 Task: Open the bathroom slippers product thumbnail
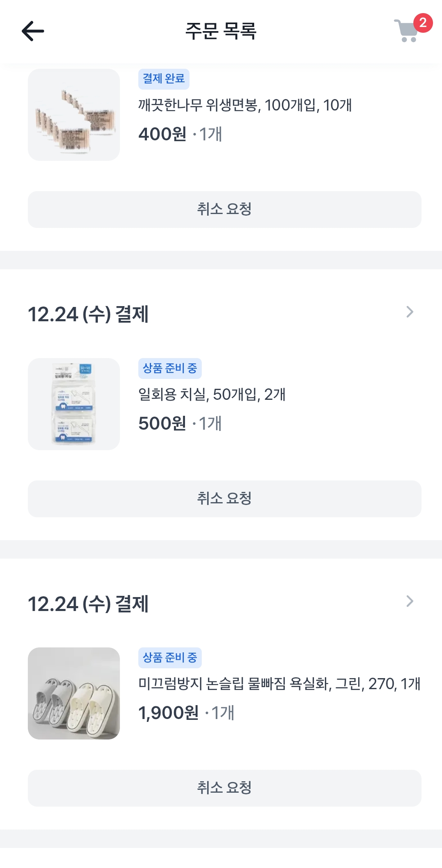[x=74, y=693]
